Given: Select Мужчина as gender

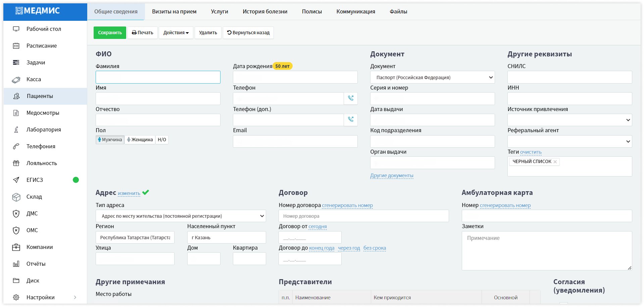Looking at the screenshot, I should (110, 140).
